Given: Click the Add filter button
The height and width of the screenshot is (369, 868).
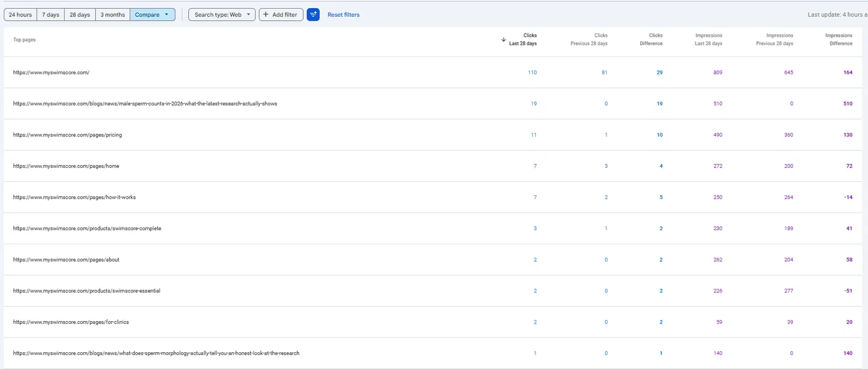Looking at the screenshot, I should click(x=281, y=15).
